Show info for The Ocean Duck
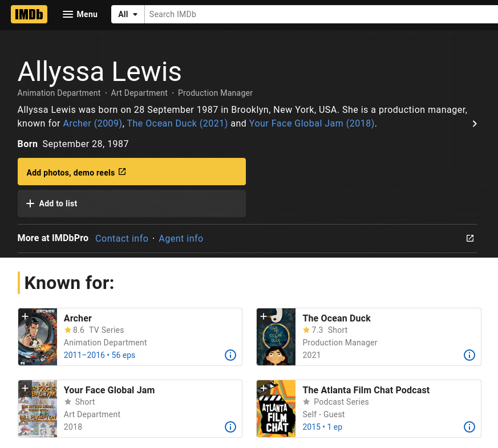The image size is (498, 448). tap(469, 355)
